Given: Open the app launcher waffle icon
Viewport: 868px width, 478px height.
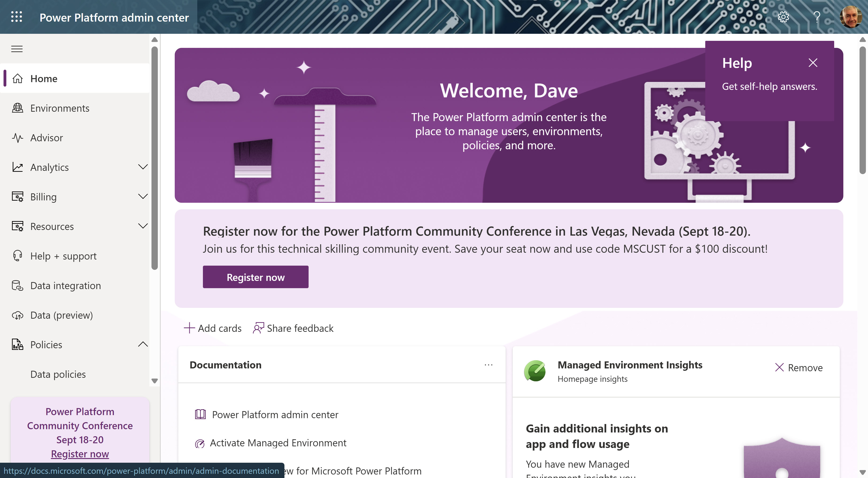Looking at the screenshot, I should coord(16,17).
